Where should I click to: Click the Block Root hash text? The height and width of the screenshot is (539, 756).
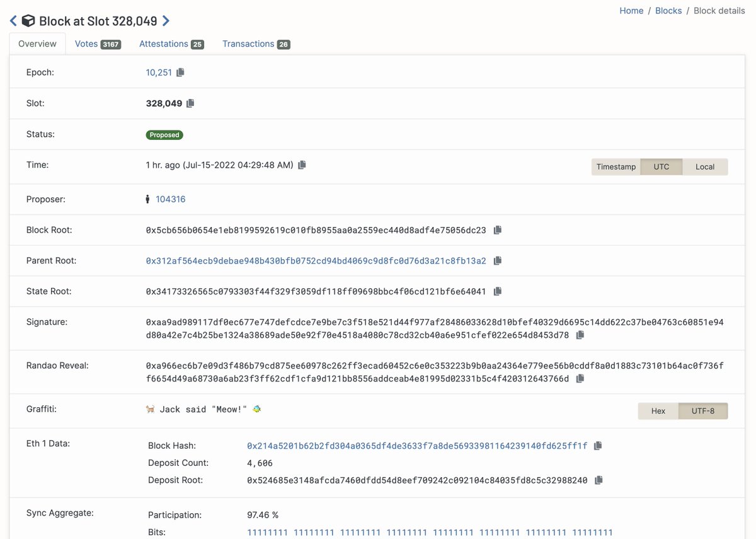tap(316, 230)
